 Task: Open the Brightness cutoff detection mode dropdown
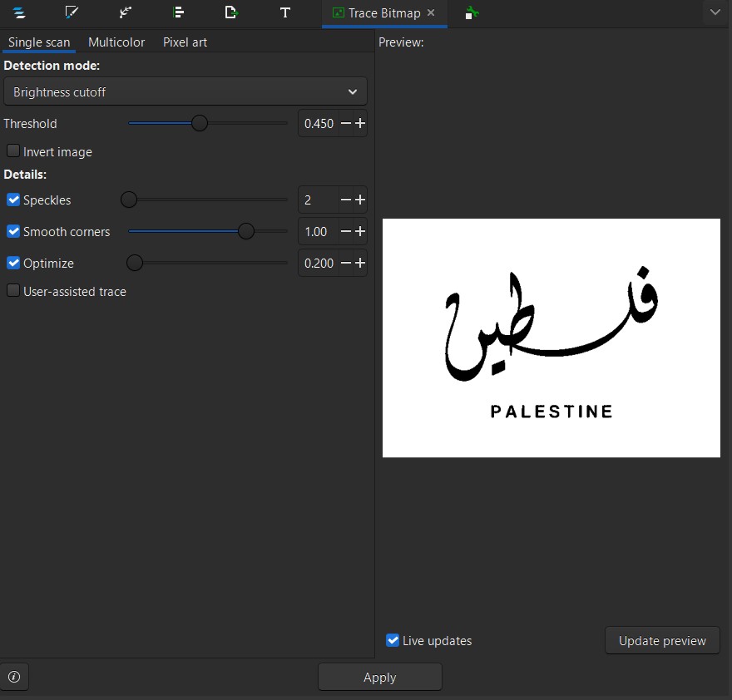click(185, 91)
